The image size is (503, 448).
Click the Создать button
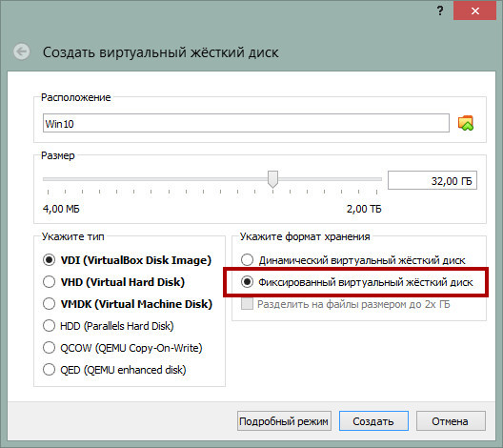click(x=373, y=421)
